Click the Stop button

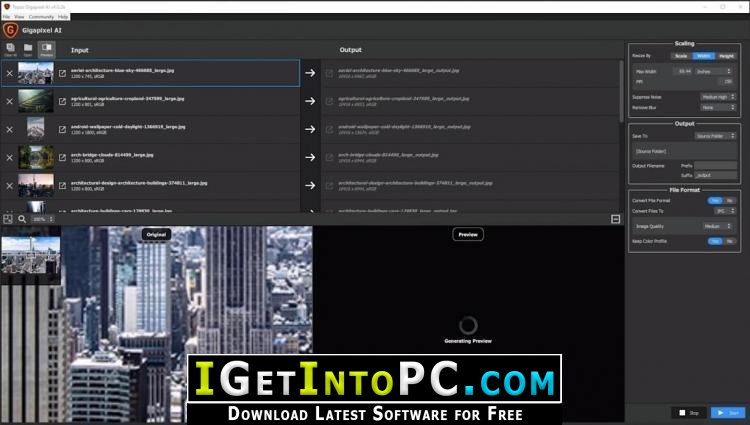tap(689, 413)
